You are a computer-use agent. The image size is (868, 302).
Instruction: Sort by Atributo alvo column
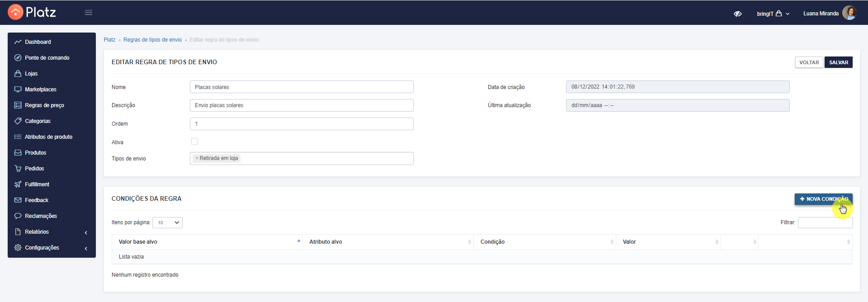pos(388,242)
